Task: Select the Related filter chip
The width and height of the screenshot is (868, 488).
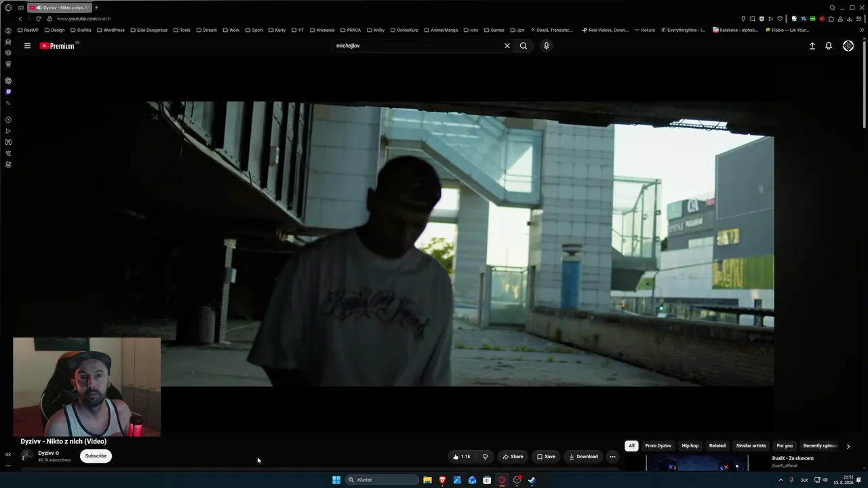Action: click(x=717, y=446)
